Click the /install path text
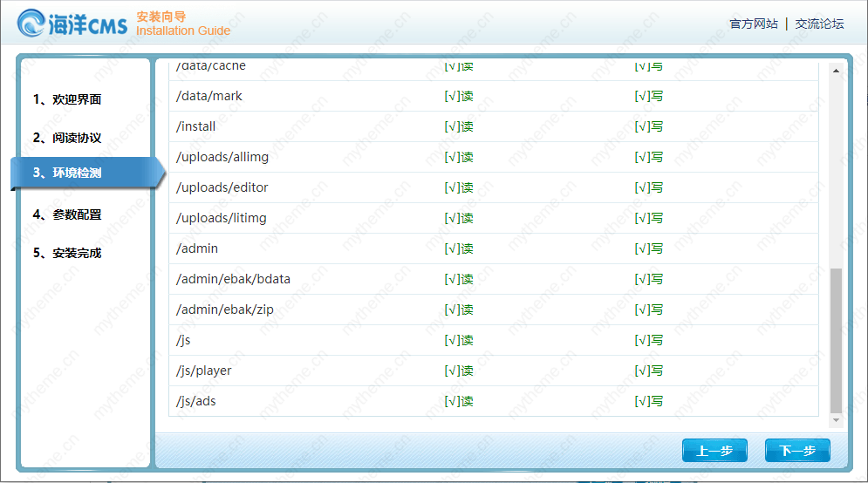This screenshot has height=483, width=868. coord(196,126)
